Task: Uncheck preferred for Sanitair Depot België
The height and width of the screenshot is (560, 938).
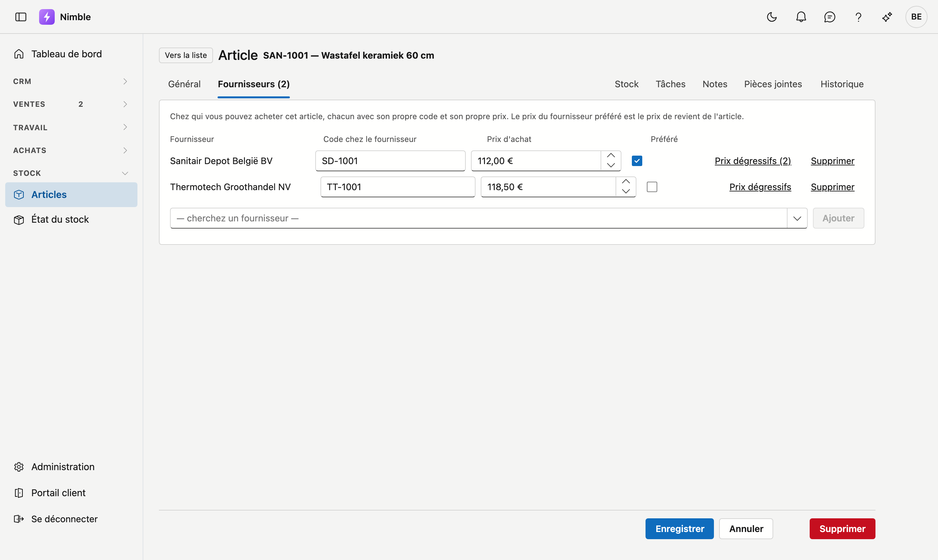Action: 637,161
